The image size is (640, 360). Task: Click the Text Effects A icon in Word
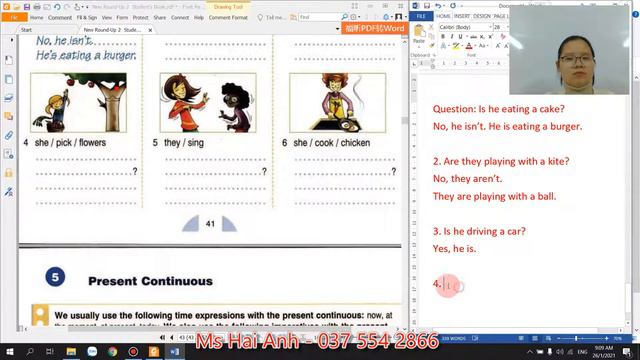(x=443, y=46)
